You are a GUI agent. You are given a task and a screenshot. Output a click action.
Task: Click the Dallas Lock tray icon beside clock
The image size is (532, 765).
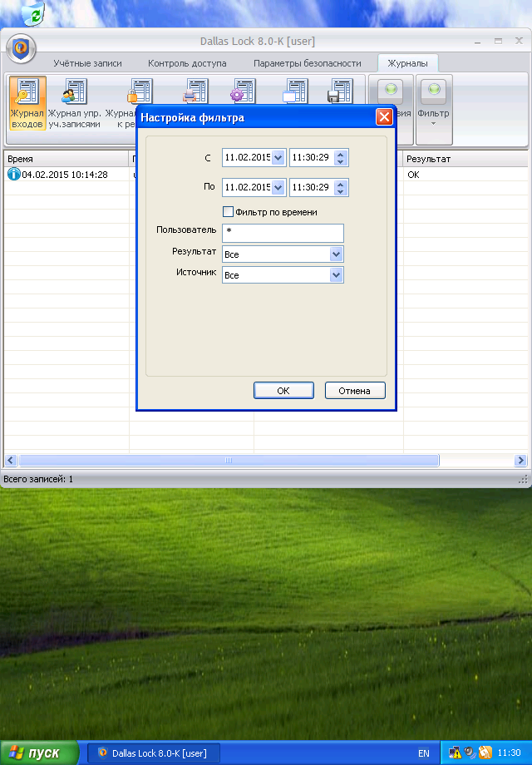tap(485, 753)
